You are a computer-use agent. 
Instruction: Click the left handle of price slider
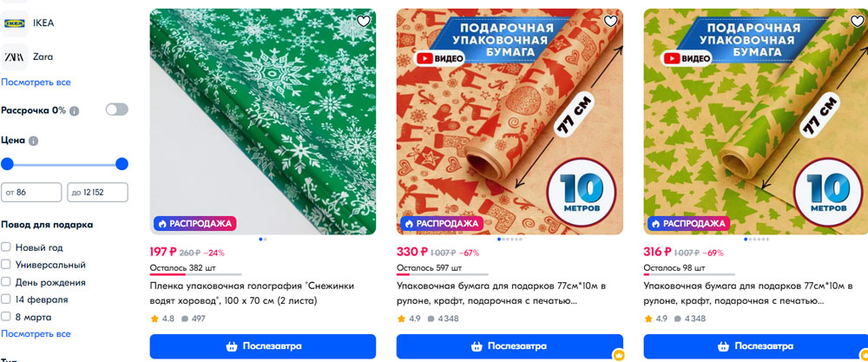7,164
